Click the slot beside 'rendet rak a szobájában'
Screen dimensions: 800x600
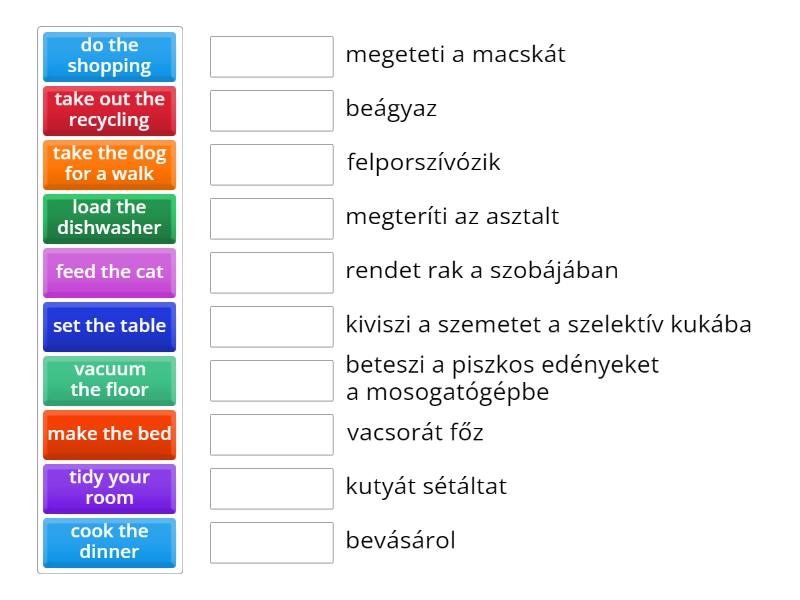click(272, 273)
